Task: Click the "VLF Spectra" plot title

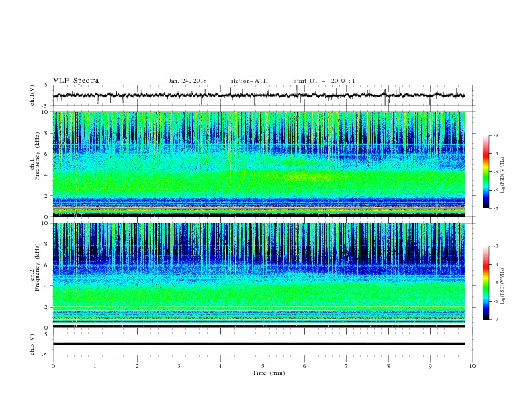Action: (76, 81)
